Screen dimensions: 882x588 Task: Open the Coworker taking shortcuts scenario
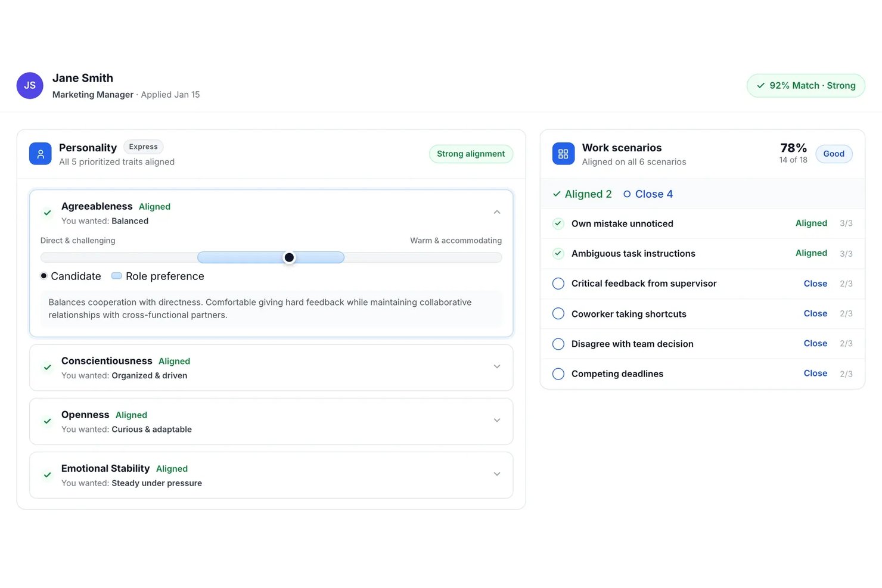[x=702, y=313]
